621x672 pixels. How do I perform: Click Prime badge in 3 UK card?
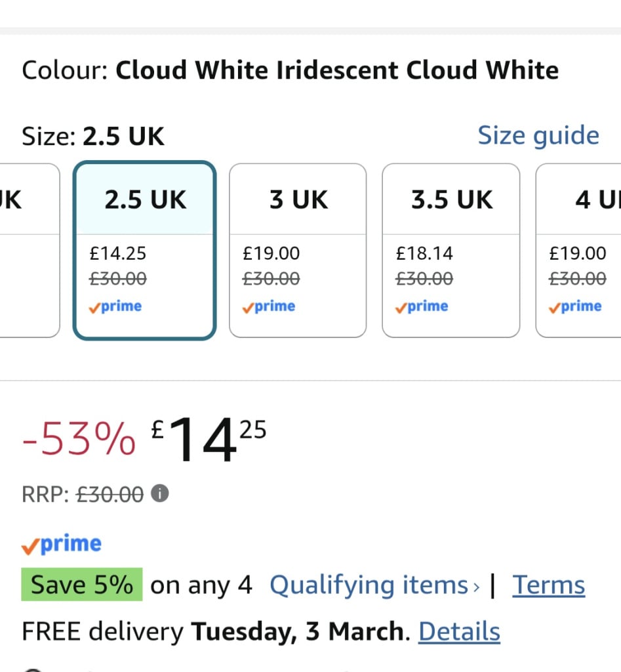pyautogui.click(x=269, y=306)
